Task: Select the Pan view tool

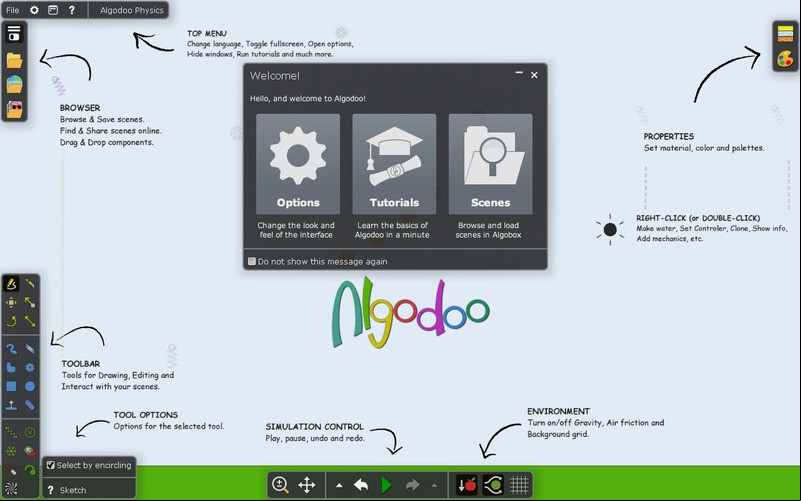Action: 307,485
